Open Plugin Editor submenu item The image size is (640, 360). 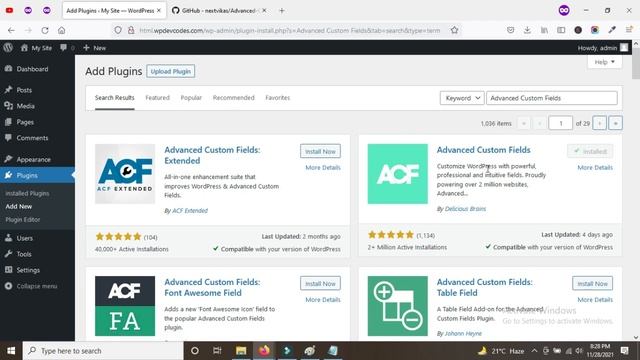tap(23, 220)
